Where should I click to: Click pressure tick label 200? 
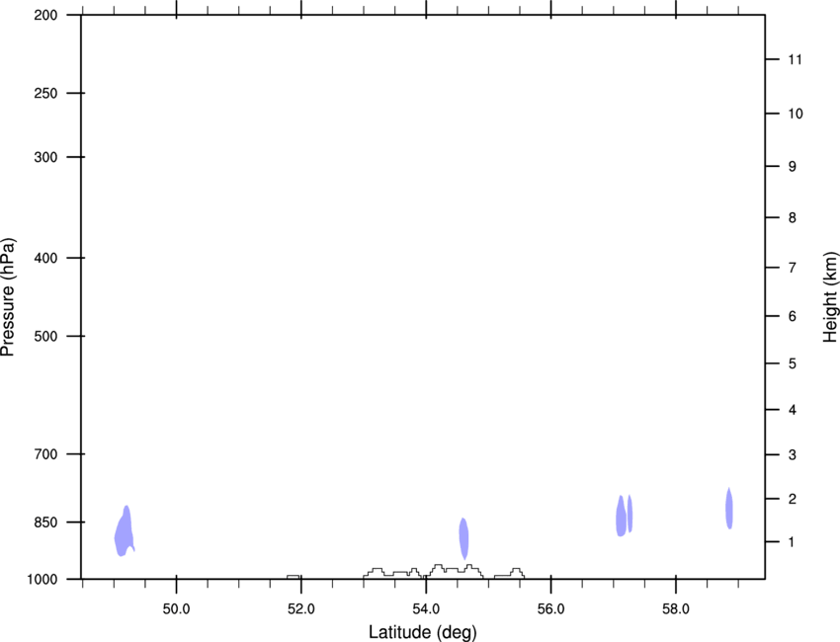point(45,15)
